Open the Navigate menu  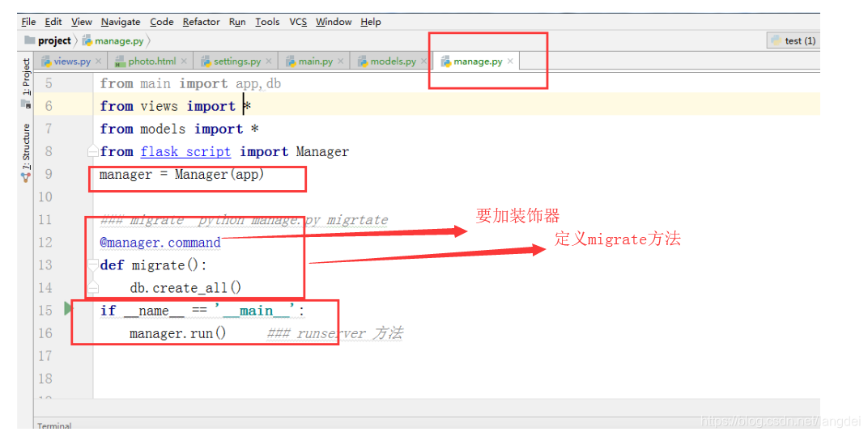pyautogui.click(x=121, y=22)
